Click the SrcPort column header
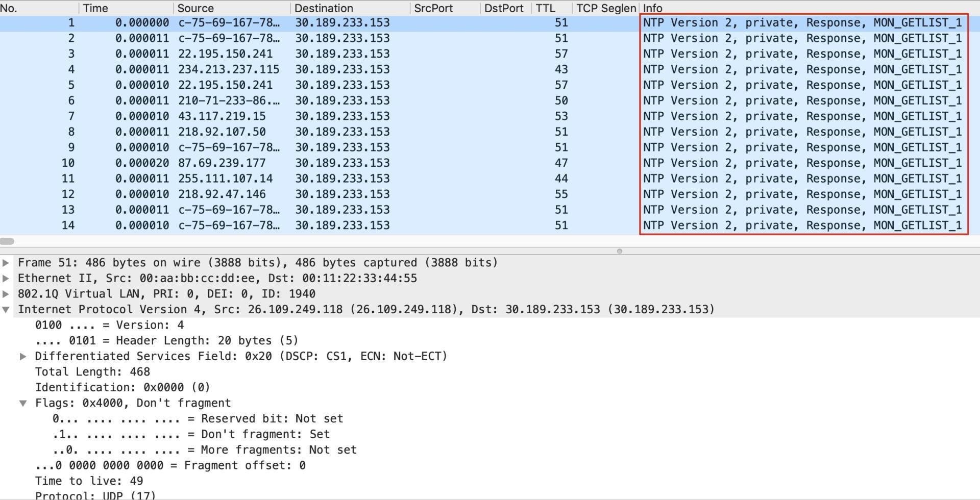The height and width of the screenshot is (500, 980). coord(433,8)
